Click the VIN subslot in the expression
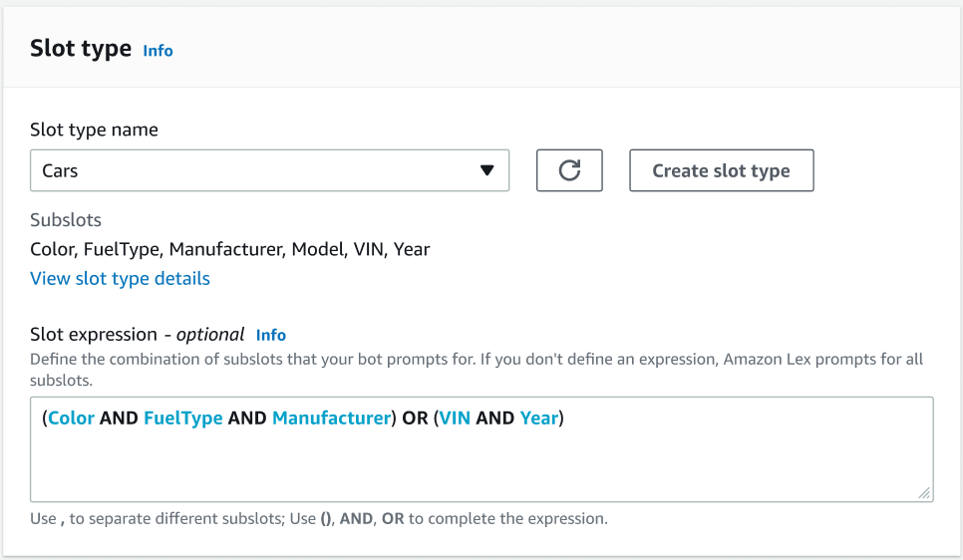The height and width of the screenshot is (560, 963). point(456,419)
